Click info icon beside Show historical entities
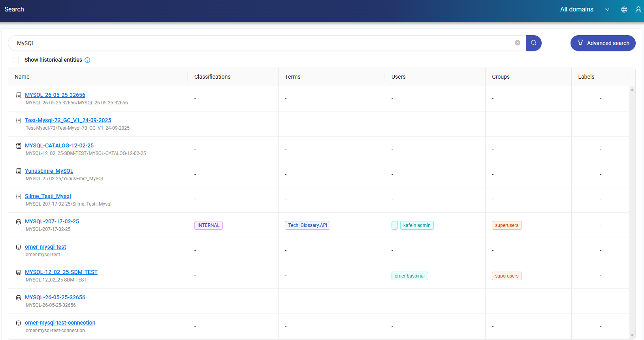 (87, 60)
